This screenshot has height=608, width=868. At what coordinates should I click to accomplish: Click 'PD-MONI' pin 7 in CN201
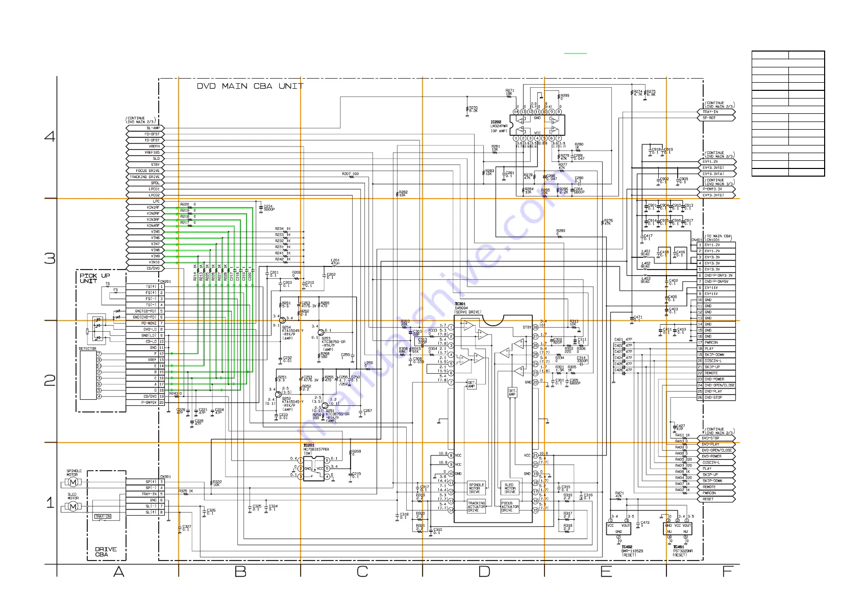[x=145, y=323]
